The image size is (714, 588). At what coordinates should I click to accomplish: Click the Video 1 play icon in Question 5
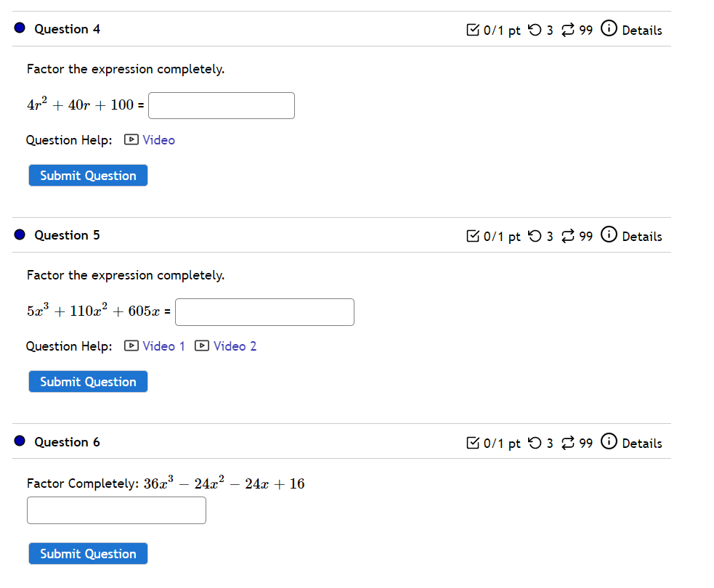[x=131, y=346]
